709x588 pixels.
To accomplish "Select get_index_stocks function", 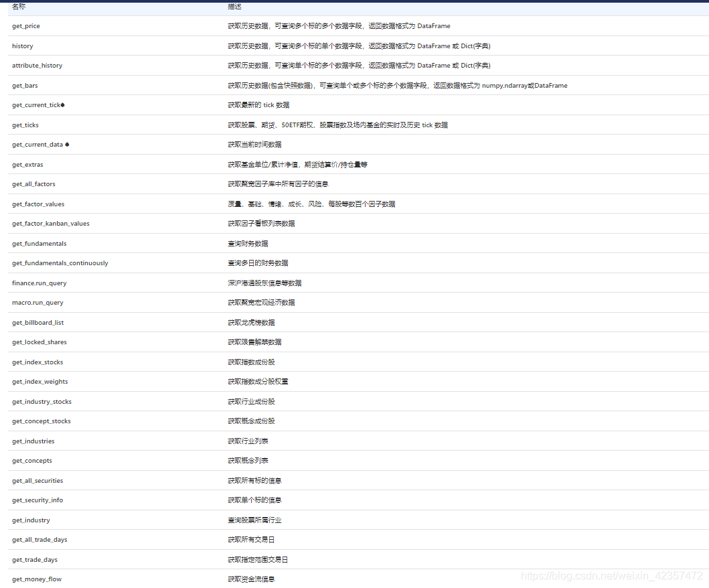I will click(37, 362).
